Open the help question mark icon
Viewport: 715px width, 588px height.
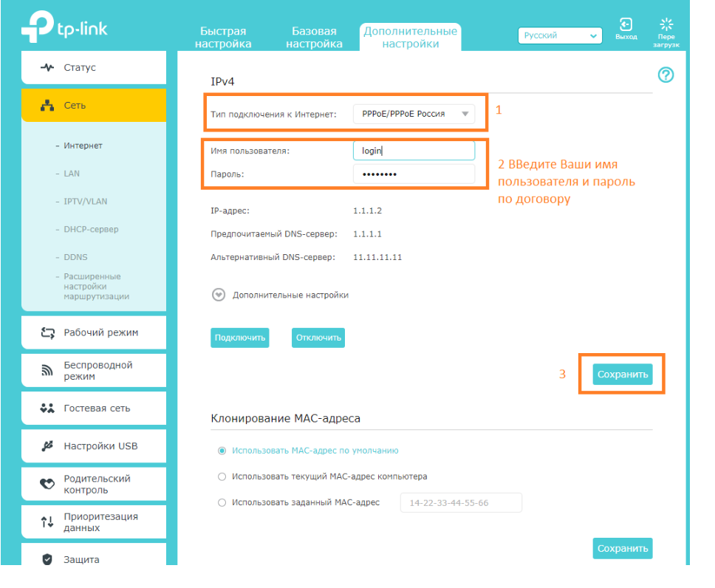point(666,75)
